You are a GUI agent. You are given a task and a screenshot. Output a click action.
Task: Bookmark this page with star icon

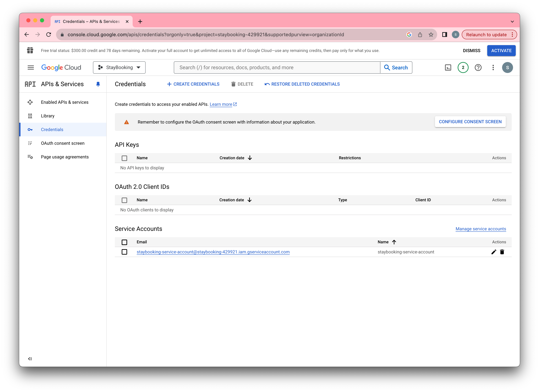431,35
